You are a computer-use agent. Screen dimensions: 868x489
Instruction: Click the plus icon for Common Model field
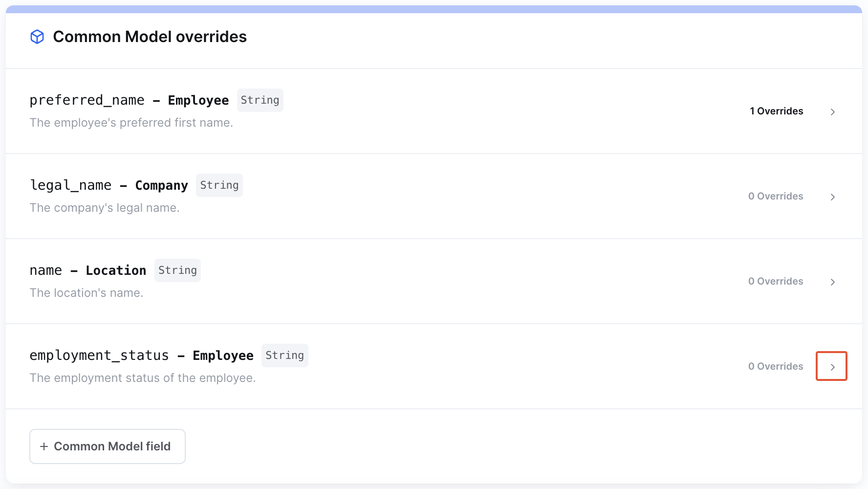[44, 446]
